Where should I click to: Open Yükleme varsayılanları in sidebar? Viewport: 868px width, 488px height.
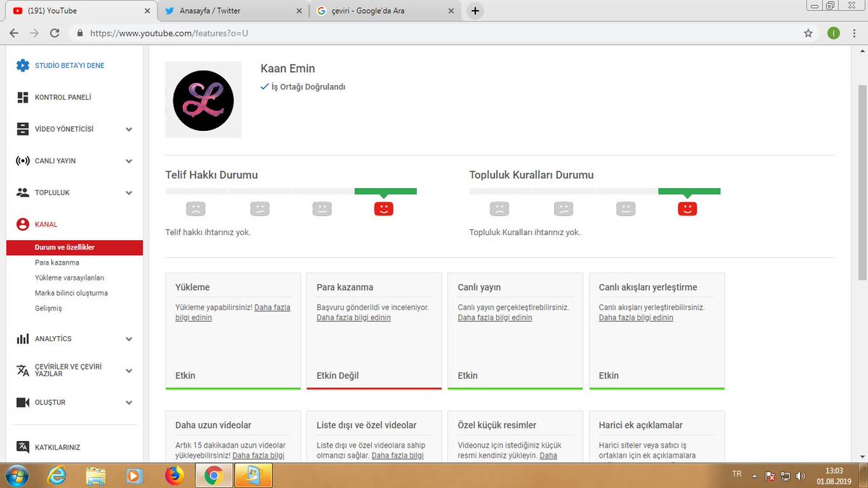[69, 278]
